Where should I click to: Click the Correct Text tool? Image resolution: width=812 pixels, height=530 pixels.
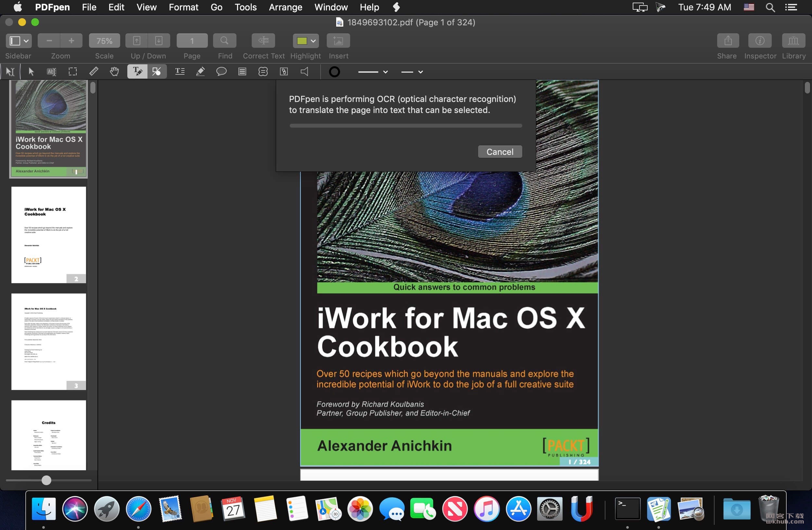pos(263,41)
